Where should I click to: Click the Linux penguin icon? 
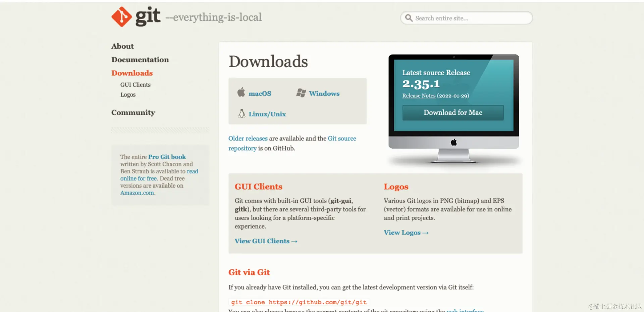241,113
